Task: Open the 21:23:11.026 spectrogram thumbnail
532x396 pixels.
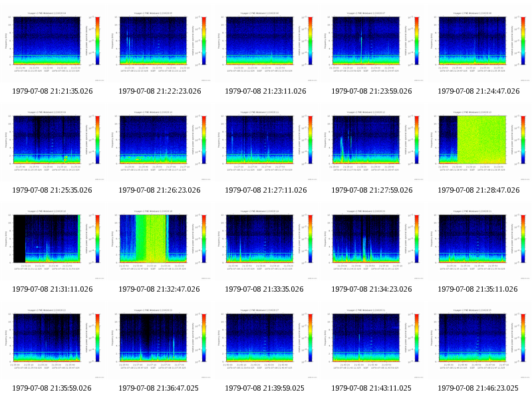Action: (x=265, y=45)
